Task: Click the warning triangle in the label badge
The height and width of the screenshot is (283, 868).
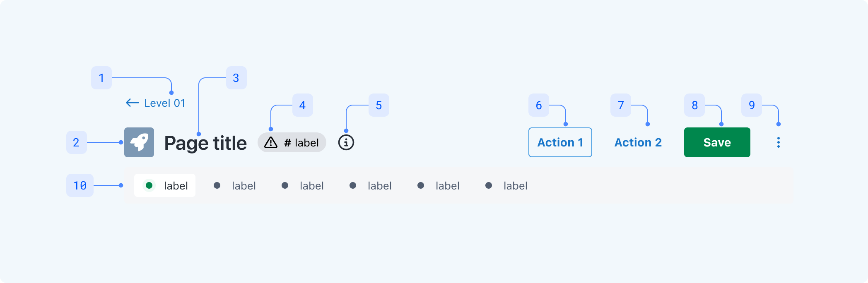Action: pyautogui.click(x=271, y=143)
